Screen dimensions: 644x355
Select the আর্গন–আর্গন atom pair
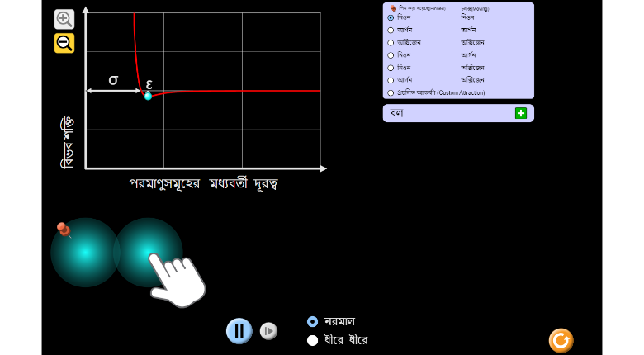391,30
